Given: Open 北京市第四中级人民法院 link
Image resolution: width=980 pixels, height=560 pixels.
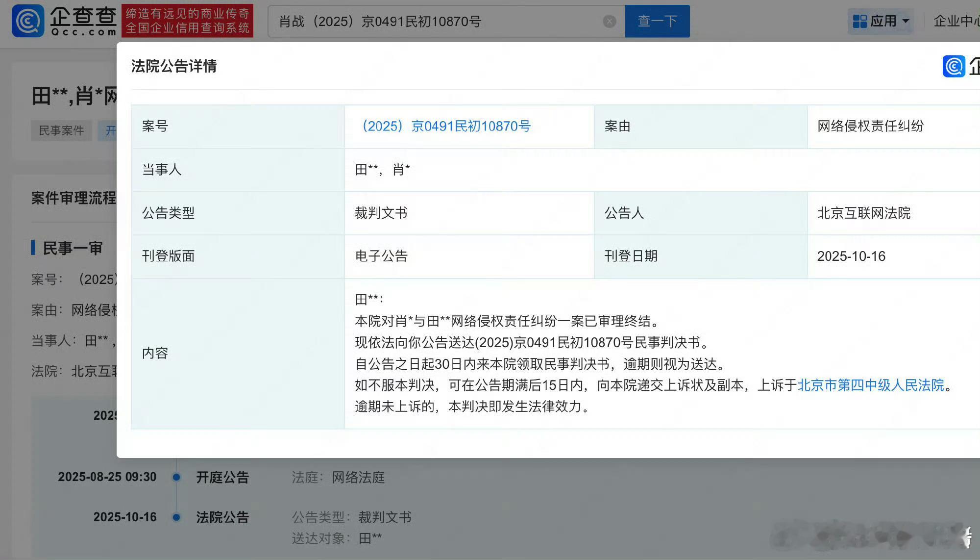Looking at the screenshot, I should pyautogui.click(x=871, y=385).
